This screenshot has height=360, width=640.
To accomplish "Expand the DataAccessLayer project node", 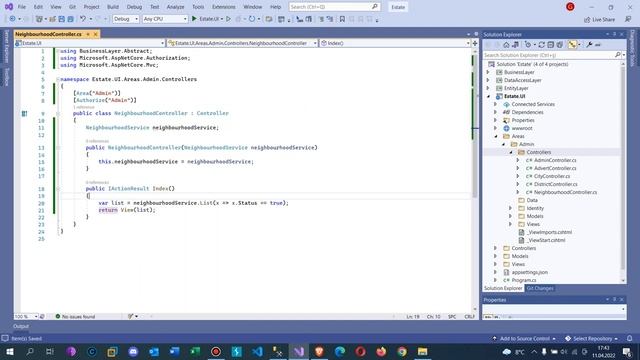I will coord(488,80).
